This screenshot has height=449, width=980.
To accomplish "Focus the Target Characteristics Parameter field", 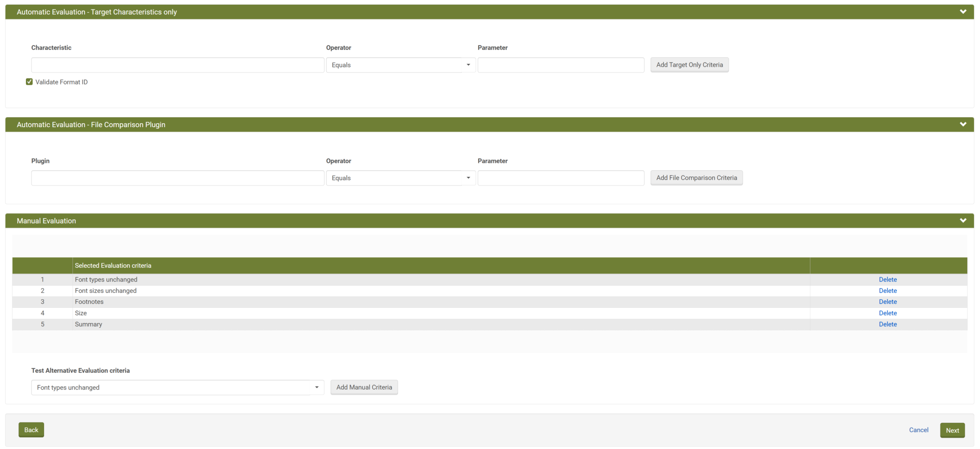I will (x=560, y=65).
